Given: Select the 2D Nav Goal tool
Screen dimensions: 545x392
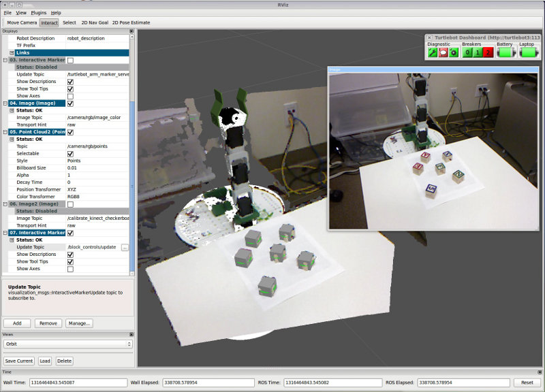Looking at the screenshot, I should click(95, 22).
